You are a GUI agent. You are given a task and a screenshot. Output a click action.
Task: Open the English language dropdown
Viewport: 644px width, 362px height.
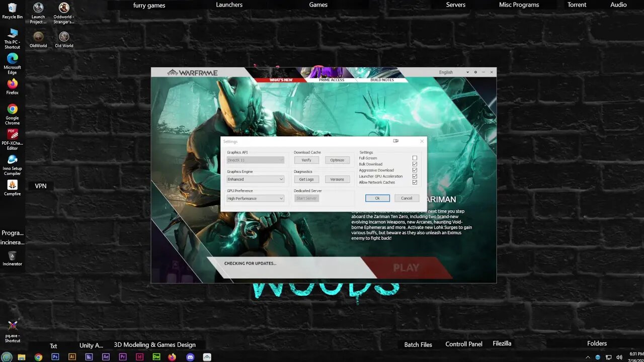click(454, 72)
